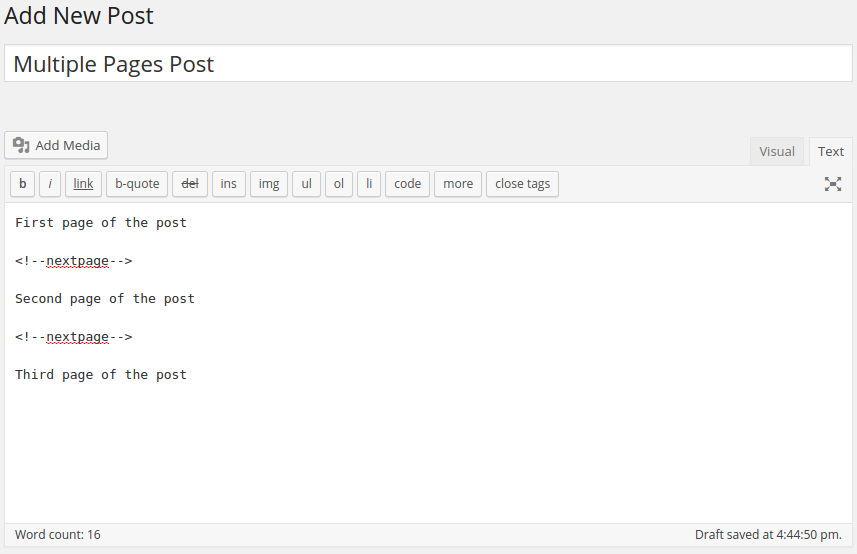This screenshot has width=857, height=554.
Task: Click the del strikethrough button
Action: (190, 184)
